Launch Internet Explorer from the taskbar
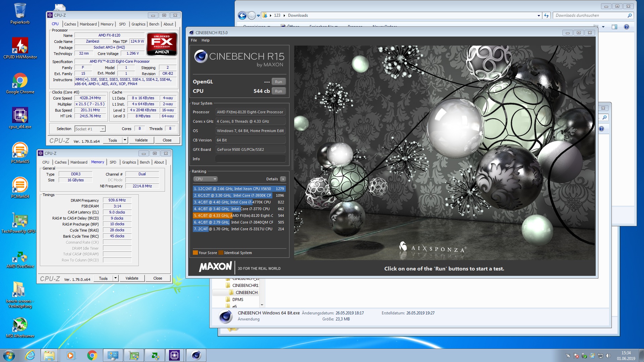The height and width of the screenshot is (362, 644). 30,355
